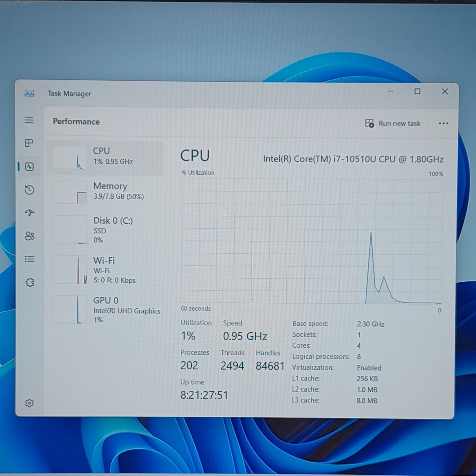Open the three-dots more options menu
The image size is (476, 476).
coord(443,124)
